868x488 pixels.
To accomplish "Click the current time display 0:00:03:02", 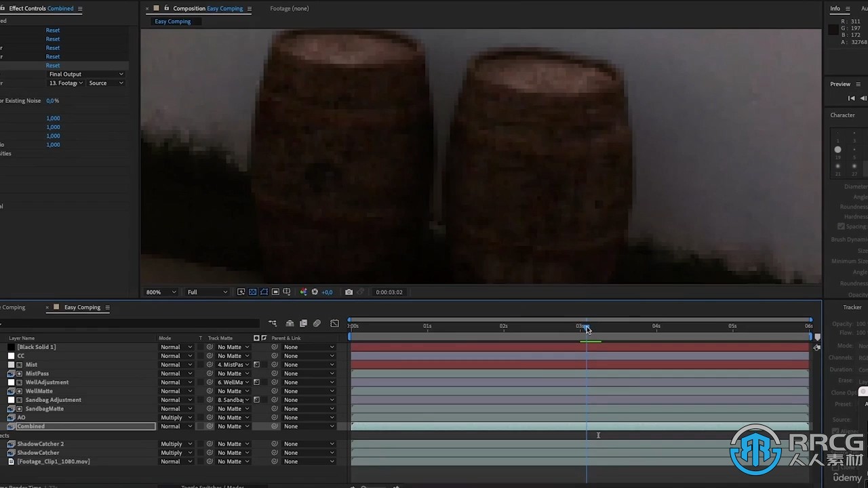I will pyautogui.click(x=389, y=292).
